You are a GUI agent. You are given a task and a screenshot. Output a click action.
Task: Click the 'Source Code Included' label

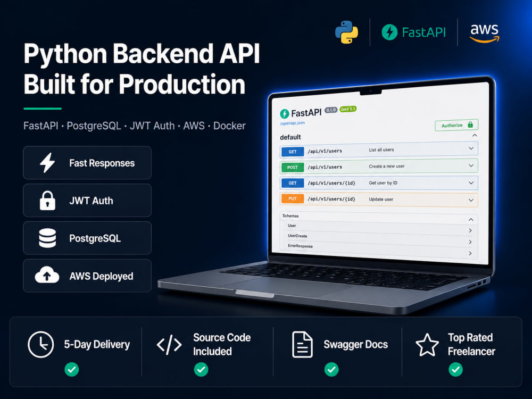point(222,344)
